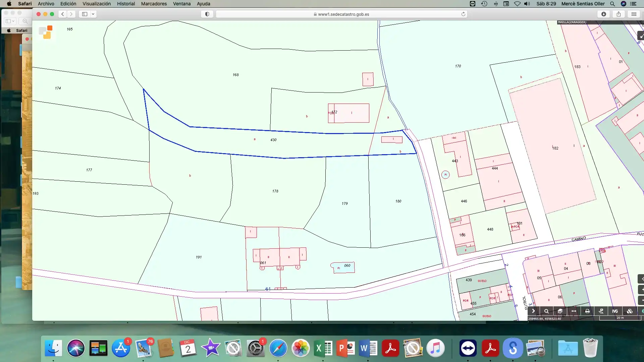Viewport: 644px width, 362px height.
Task: Open the Visualización menu
Action: 97,4
